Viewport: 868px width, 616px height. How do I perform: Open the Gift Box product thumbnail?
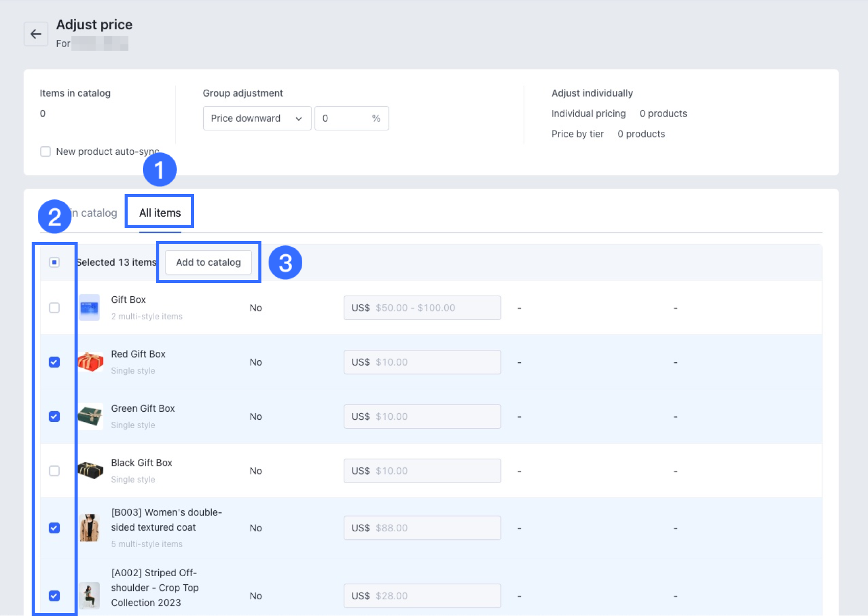point(89,307)
